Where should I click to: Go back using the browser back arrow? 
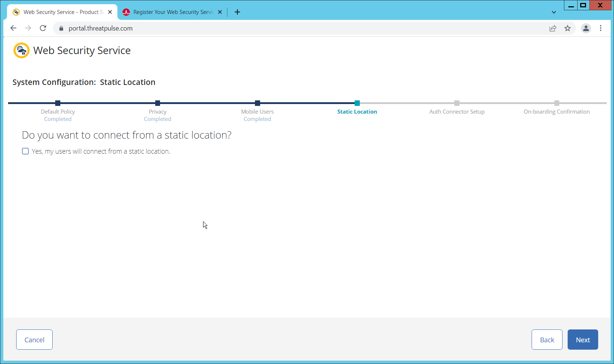(14, 28)
